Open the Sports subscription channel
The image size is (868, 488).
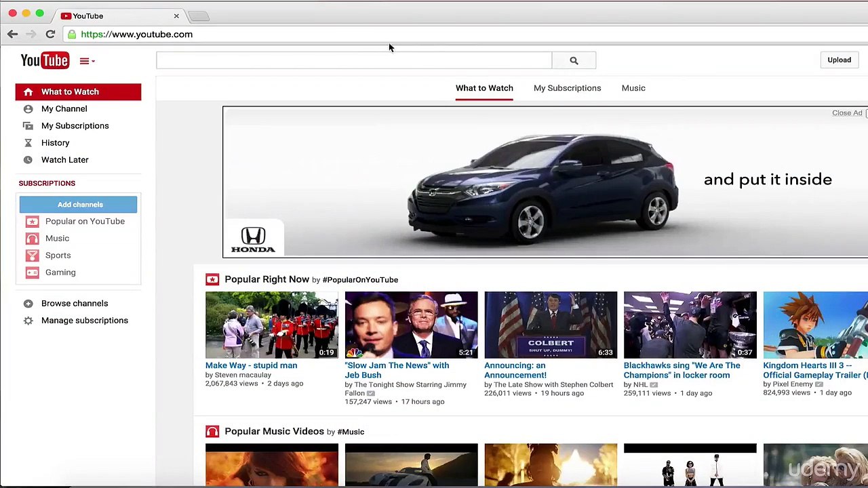coord(58,255)
